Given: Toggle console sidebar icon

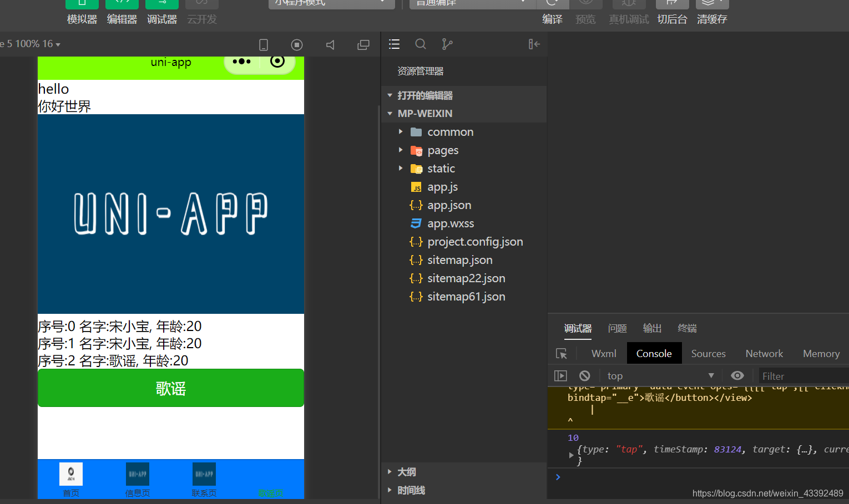Looking at the screenshot, I should click(x=560, y=376).
